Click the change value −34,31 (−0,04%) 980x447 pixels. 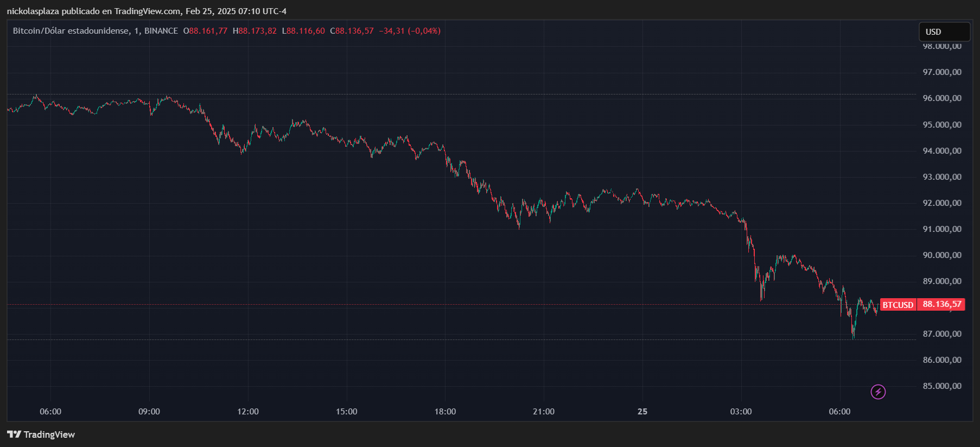[x=410, y=31]
